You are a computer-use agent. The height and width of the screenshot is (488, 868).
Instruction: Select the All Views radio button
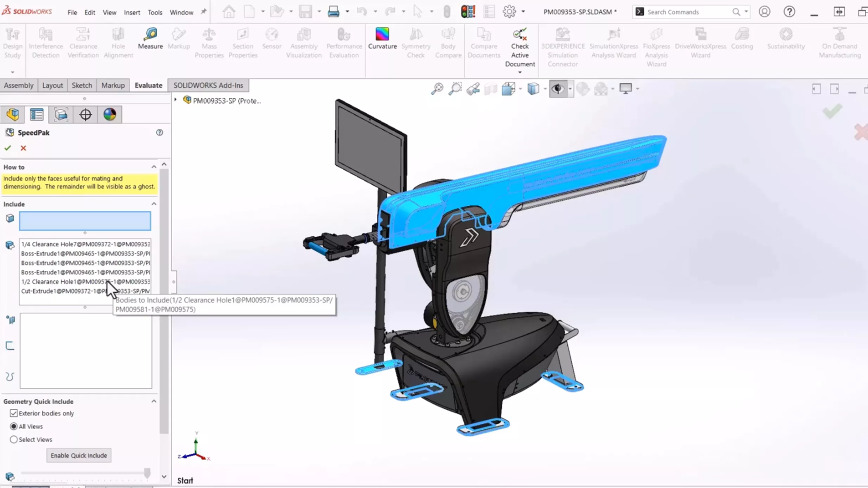point(14,427)
